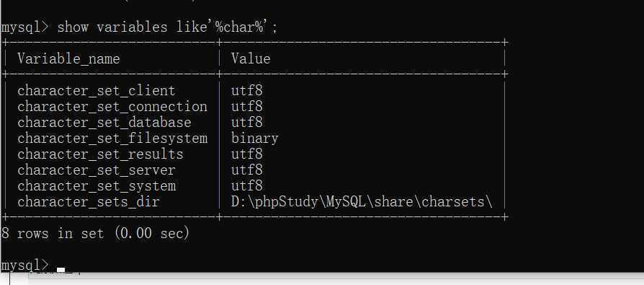
Task: Select the character_set_connection variable text
Action: (112, 107)
